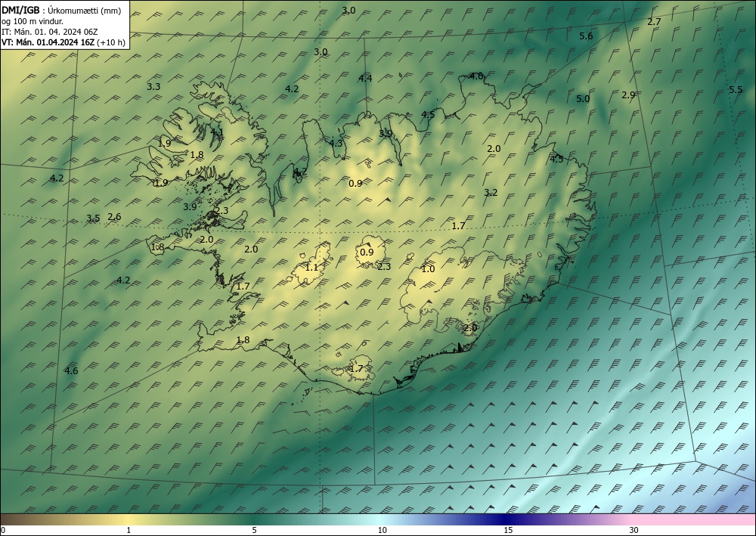The height and width of the screenshot is (536, 756).
Task: Click the 5.6 precipitation value
Action: click(586, 36)
